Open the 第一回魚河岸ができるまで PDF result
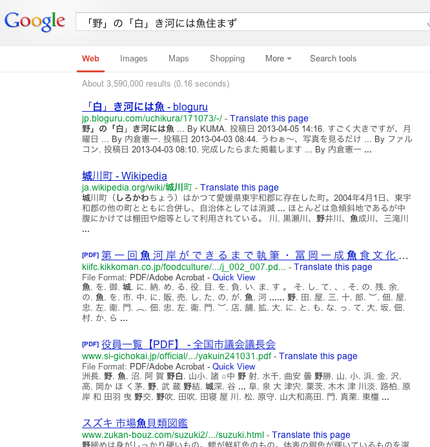The height and width of the screenshot is (447, 430). point(250,255)
